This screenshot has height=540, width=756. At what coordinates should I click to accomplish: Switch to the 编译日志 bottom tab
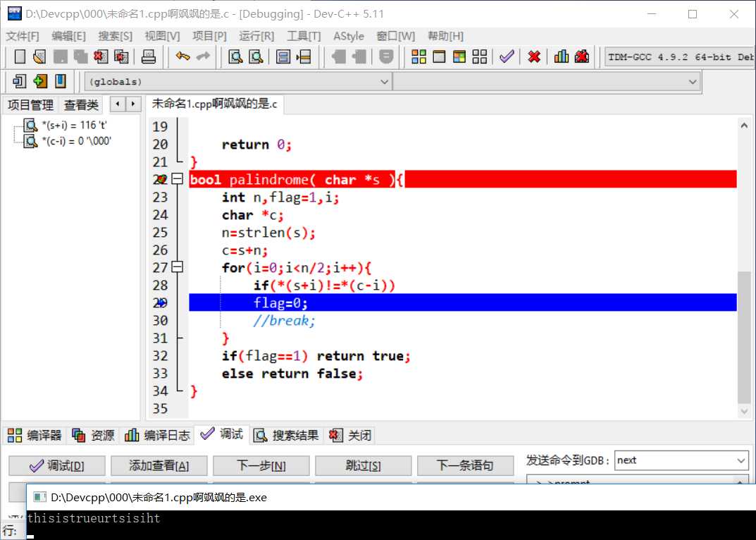[x=157, y=435]
